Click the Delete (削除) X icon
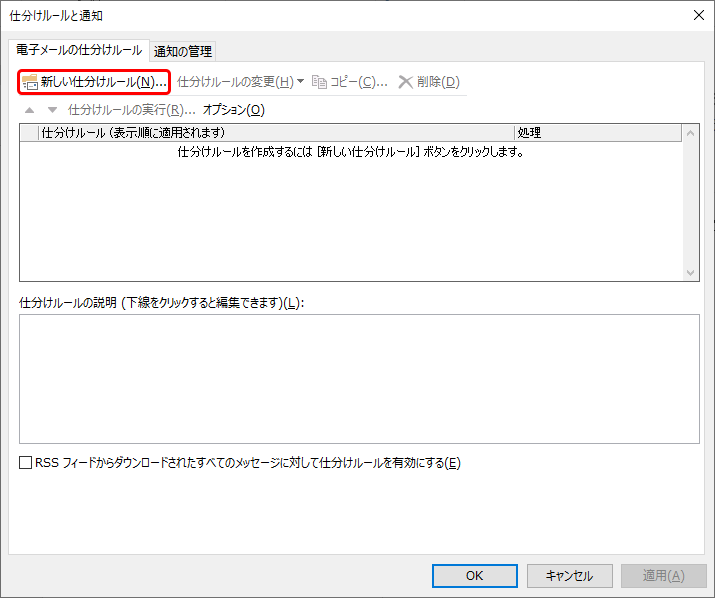Viewport: 715px width, 598px height. pyautogui.click(x=405, y=82)
